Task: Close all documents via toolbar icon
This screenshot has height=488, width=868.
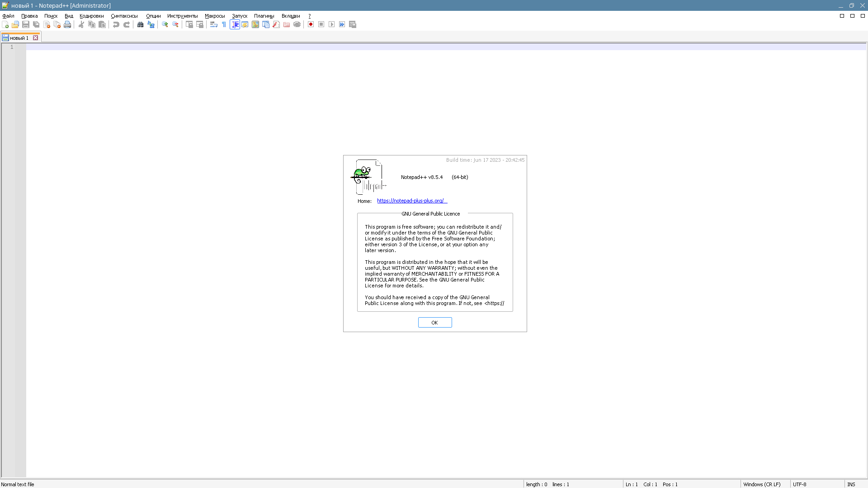Action: [x=57, y=24]
